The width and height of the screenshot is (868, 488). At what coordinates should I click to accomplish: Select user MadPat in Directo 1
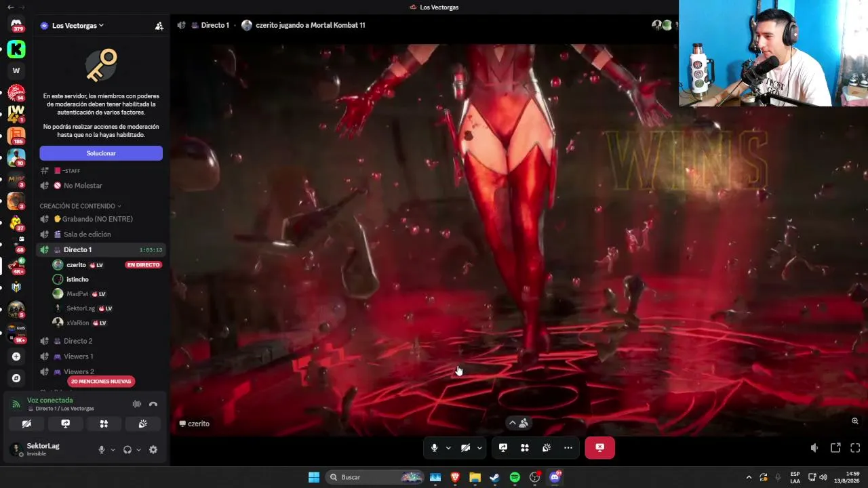tap(107, 294)
